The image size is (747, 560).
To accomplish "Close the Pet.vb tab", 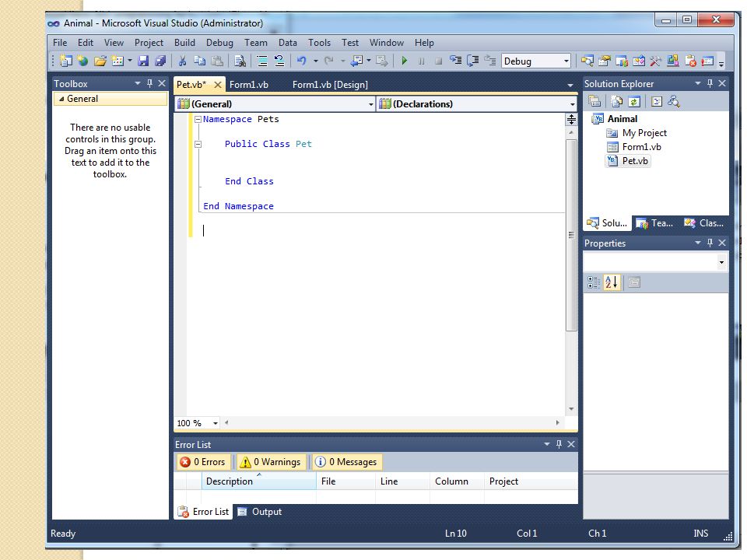I will tap(218, 85).
